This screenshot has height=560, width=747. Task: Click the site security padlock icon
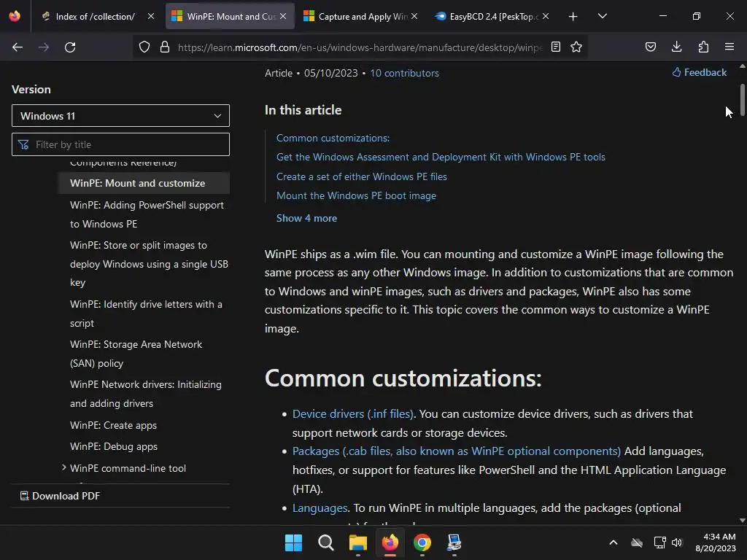tap(165, 47)
